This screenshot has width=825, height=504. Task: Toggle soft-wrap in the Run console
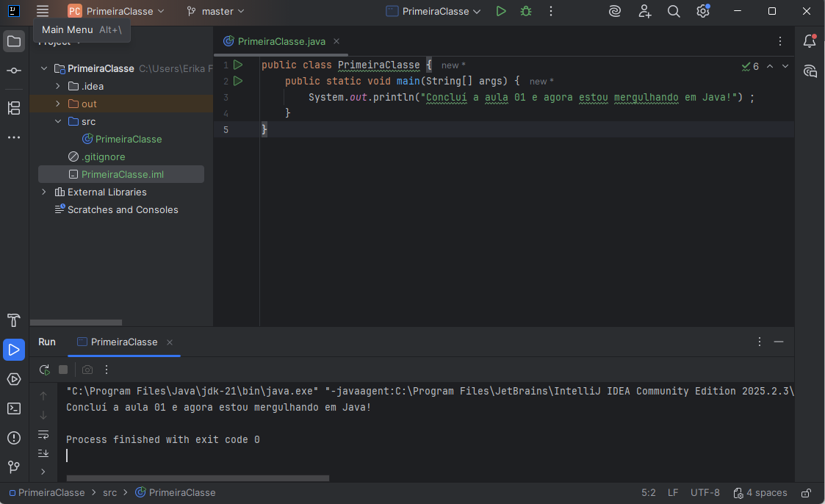tap(43, 434)
